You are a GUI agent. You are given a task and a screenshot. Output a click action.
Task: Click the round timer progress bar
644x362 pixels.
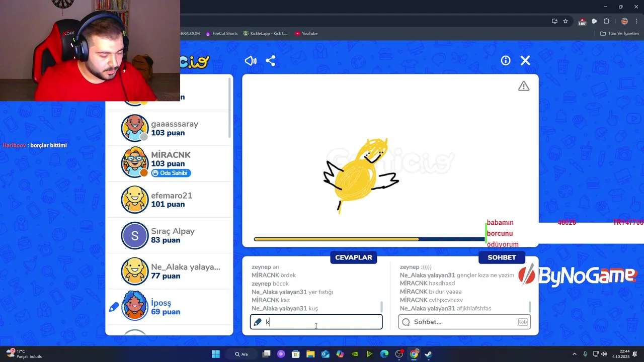coord(370,239)
